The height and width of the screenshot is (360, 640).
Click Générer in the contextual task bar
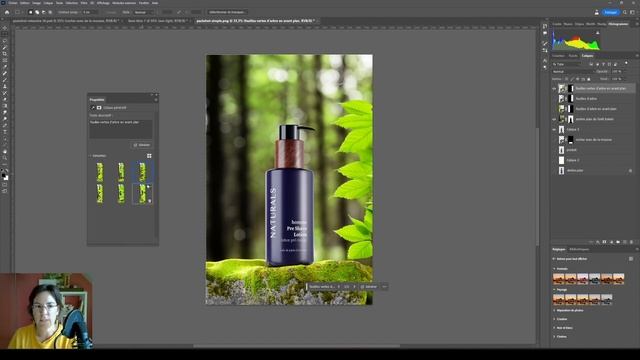369,287
